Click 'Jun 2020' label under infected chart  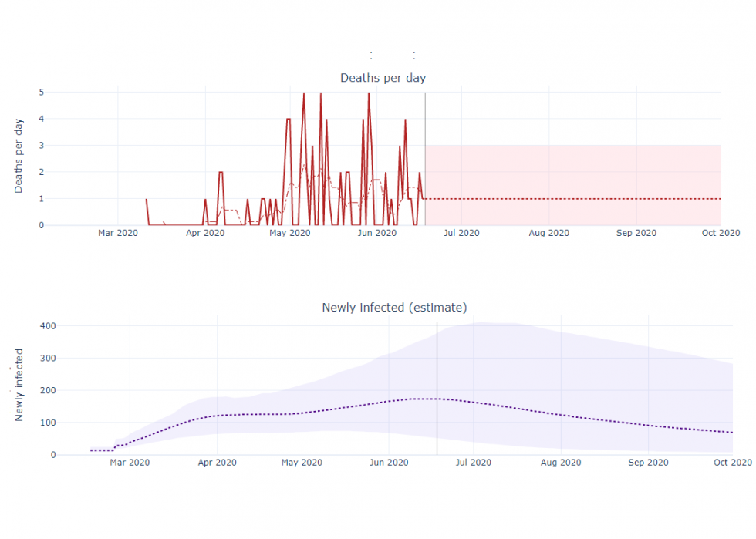click(x=389, y=463)
